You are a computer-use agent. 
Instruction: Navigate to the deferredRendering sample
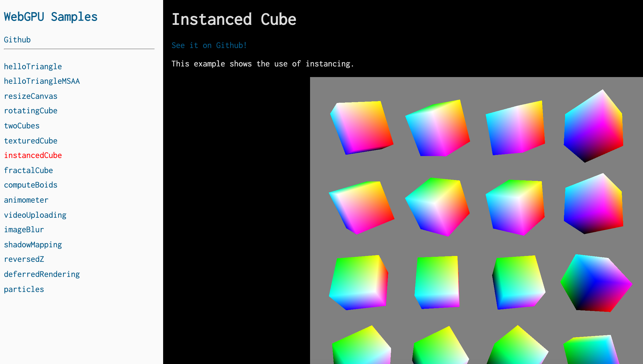coord(42,274)
